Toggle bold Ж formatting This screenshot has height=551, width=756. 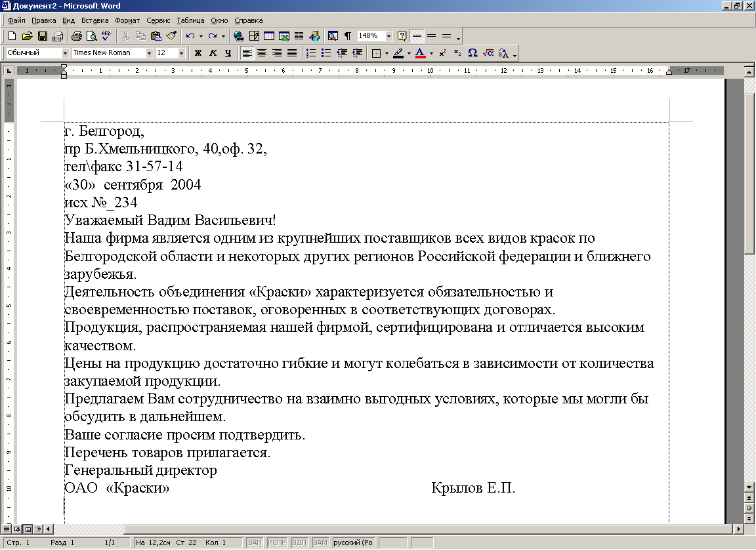click(198, 53)
